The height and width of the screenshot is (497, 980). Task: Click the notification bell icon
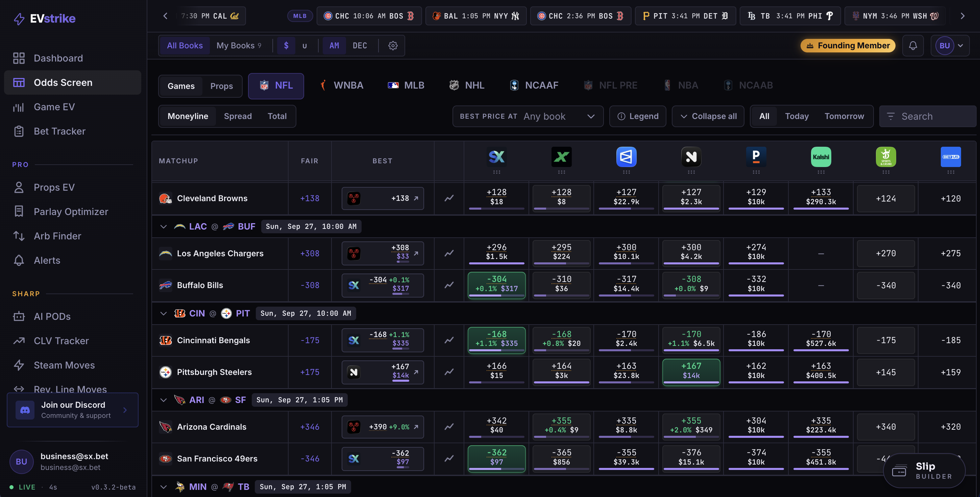[913, 46]
